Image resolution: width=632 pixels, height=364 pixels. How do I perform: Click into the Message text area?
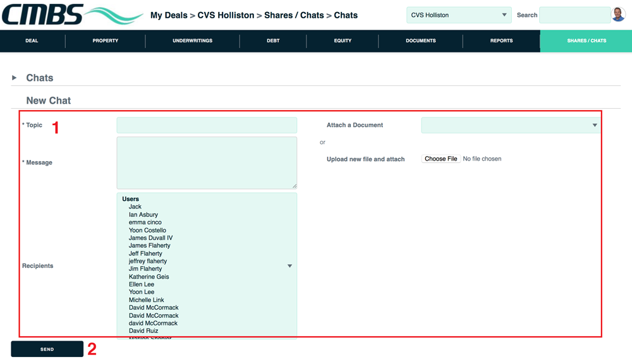207,163
